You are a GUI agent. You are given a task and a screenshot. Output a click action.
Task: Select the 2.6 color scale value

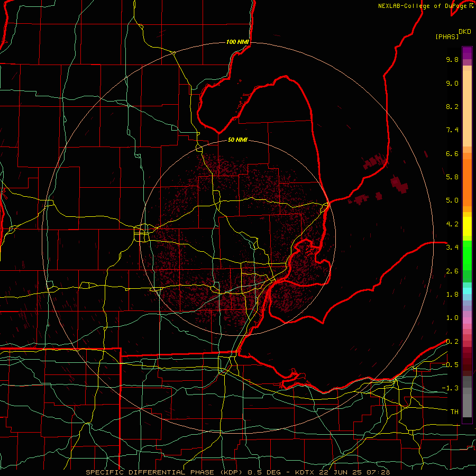452,271
